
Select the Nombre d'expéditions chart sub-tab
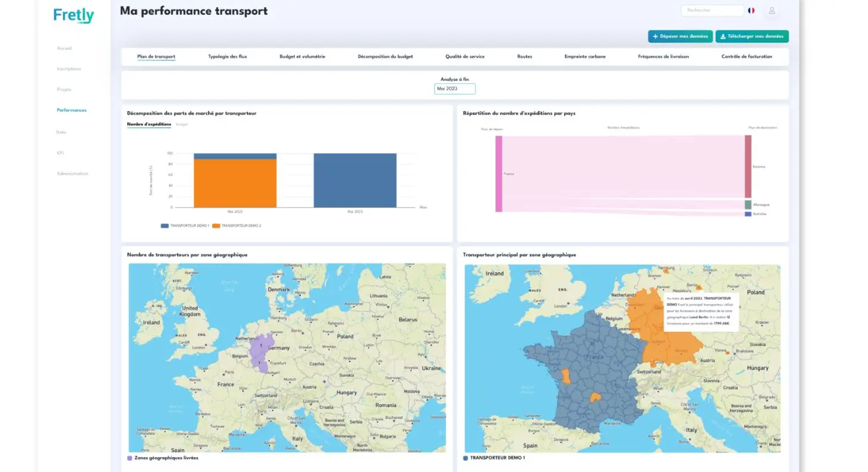coord(149,124)
